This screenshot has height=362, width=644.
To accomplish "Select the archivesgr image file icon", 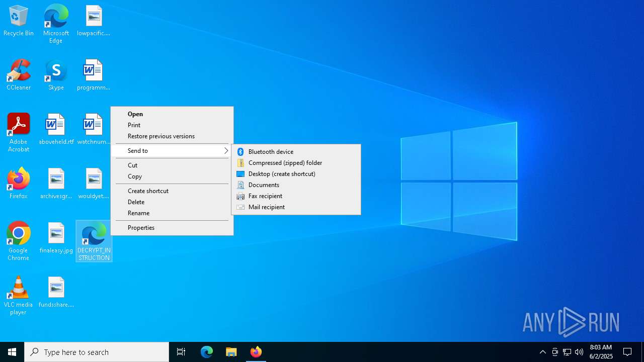I will (56, 184).
